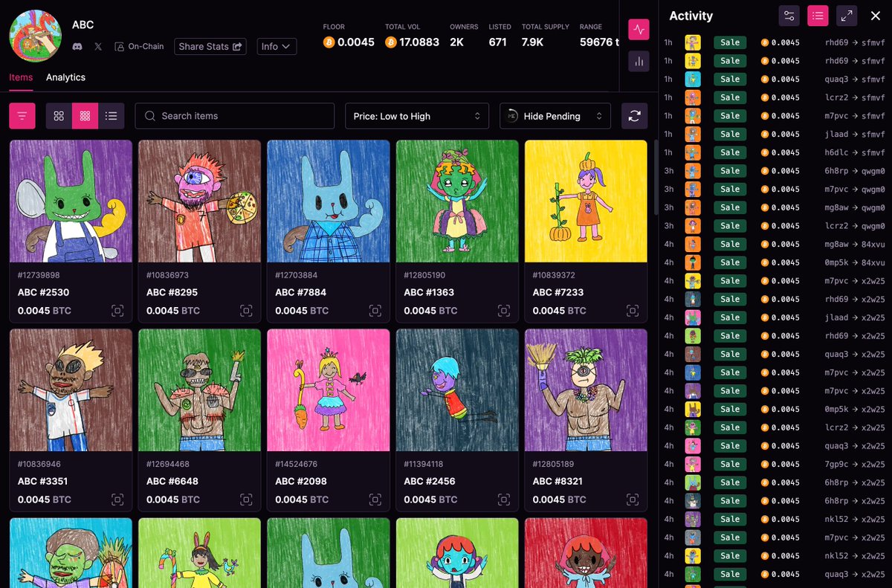Click the mg8aw → 84xvu activity row
Screen dimensions: 892x588
tap(775, 244)
